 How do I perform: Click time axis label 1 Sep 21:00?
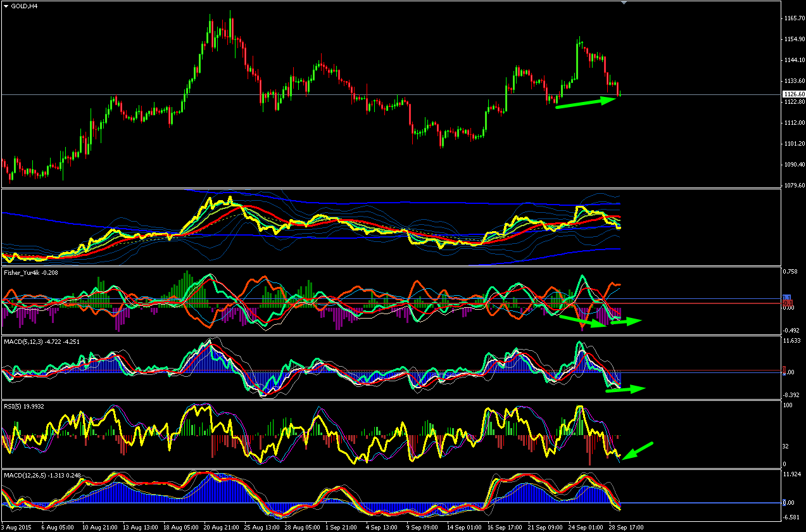tap(343, 527)
